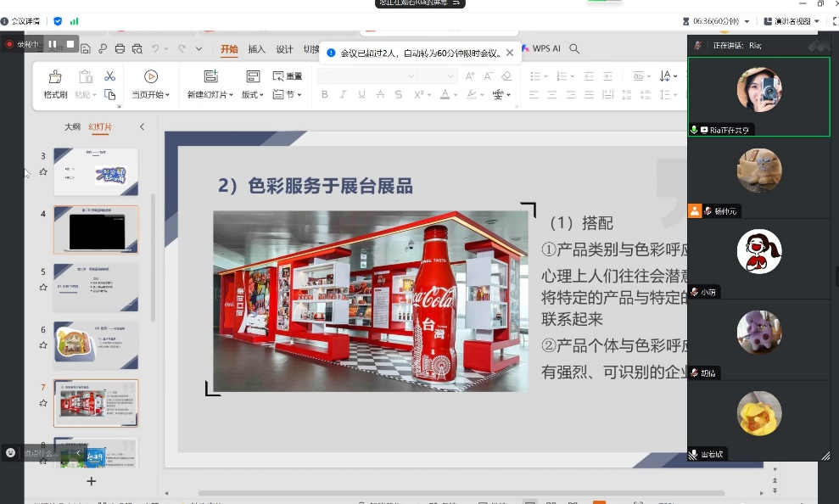Viewport: 839px width, 504px height.
Task: Click the increase font size icon
Action: [470, 76]
